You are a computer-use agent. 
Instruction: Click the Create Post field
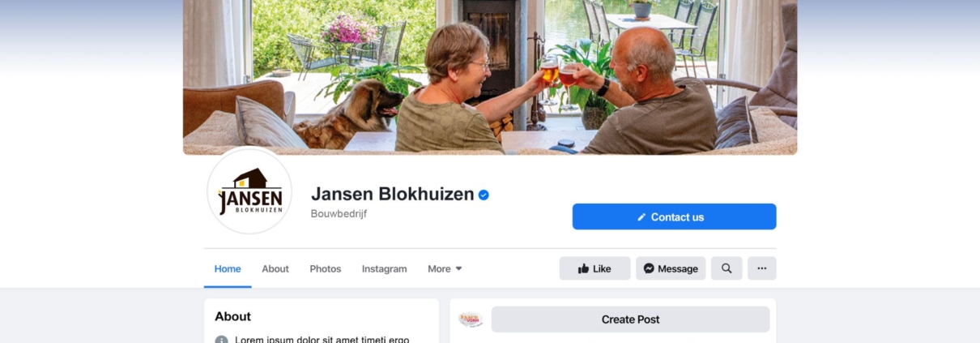[630, 319]
